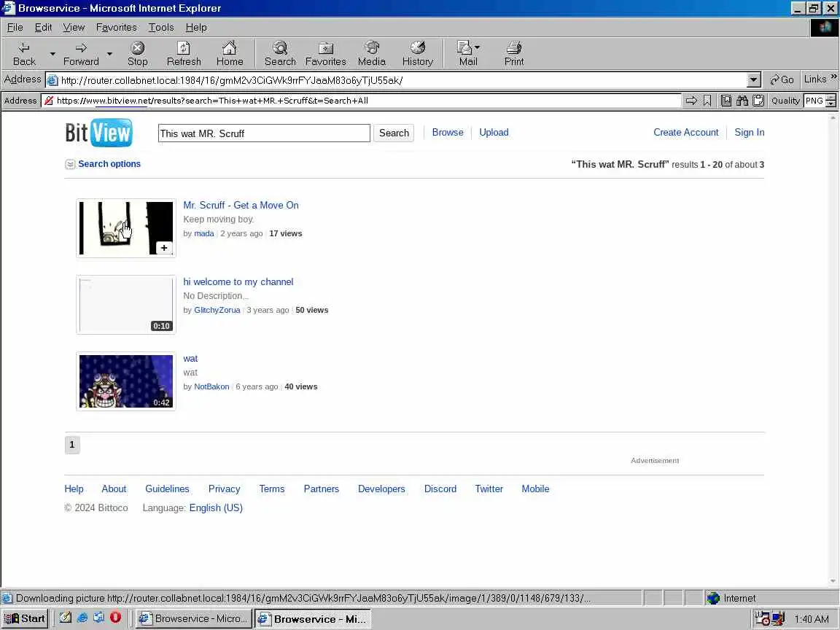The image size is (840, 630).
Task: Click the Media toolbar icon
Action: 372,53
